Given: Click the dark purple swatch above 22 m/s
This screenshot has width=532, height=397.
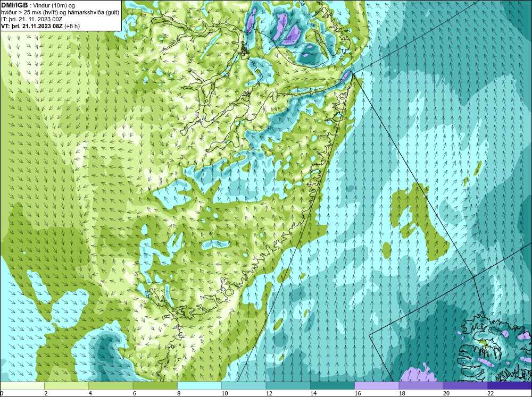Looking at the screenshot, I should coord(510,386).
